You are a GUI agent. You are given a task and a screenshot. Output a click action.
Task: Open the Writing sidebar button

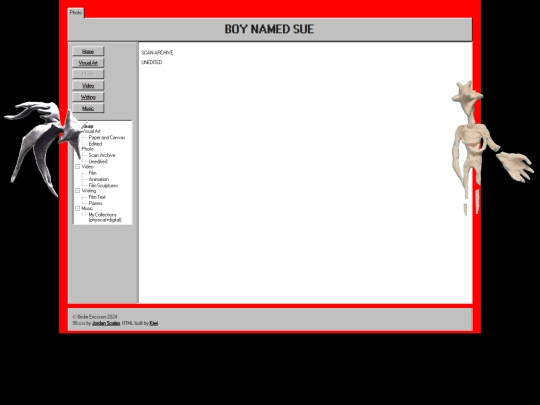(x=88, y=97)
